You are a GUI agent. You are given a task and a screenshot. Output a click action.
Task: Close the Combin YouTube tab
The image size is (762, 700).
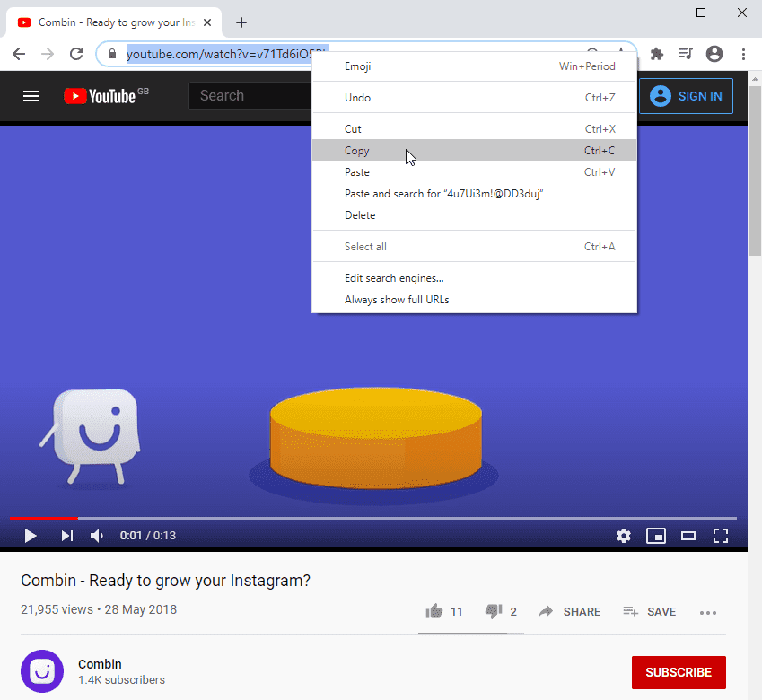click(x=207, y=22)
